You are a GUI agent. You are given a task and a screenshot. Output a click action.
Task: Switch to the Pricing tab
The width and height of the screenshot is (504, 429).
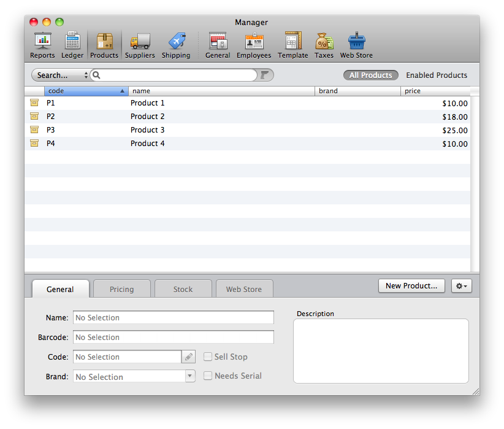122,289
